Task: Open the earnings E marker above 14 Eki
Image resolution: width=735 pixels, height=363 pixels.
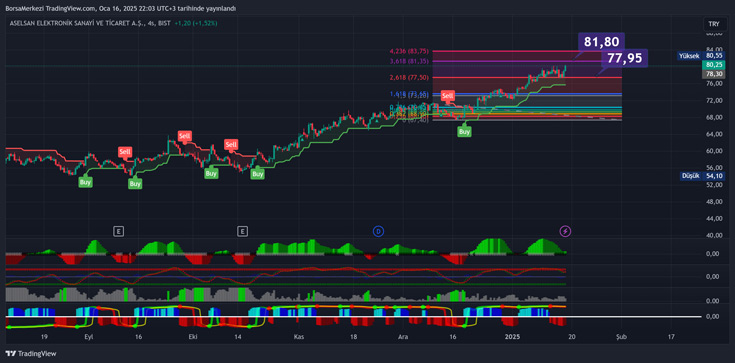Action: pos(242,231)
